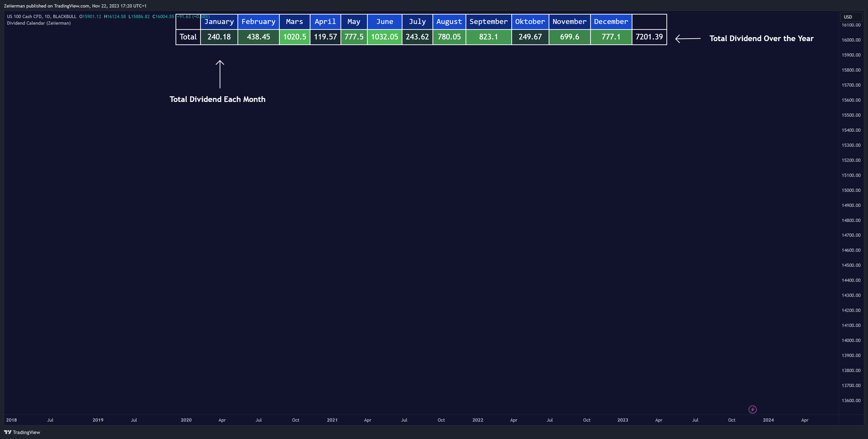
Task: Select the November header cell
Action: point(570,22)
